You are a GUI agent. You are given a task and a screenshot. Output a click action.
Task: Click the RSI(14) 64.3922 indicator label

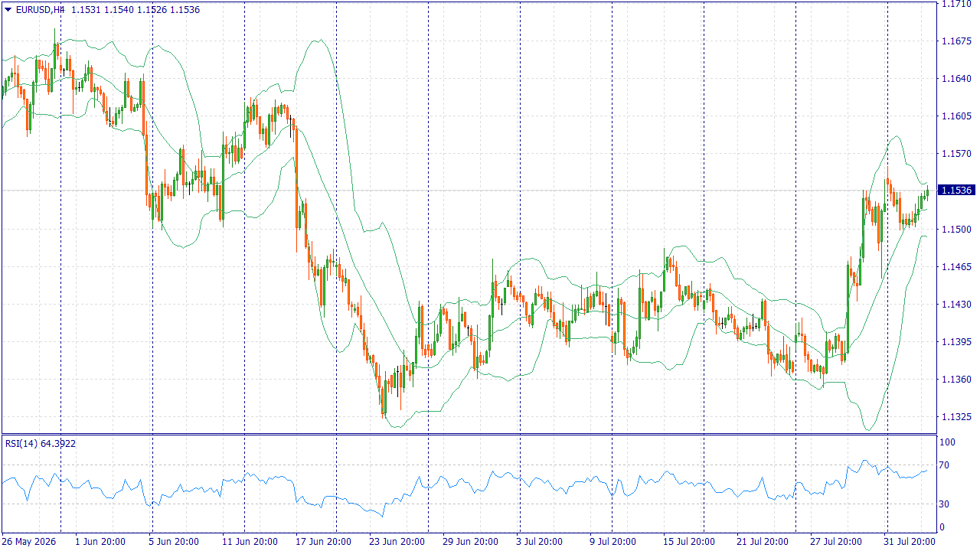click(x=41, y=443)
